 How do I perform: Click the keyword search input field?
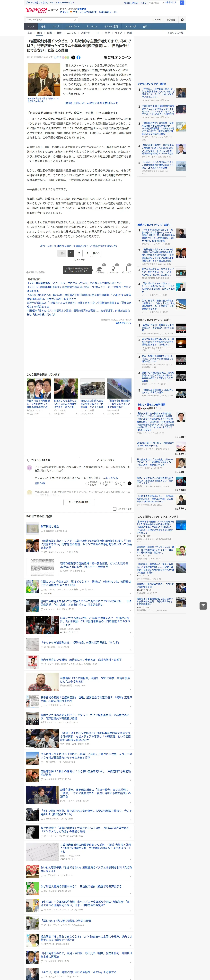49,19
